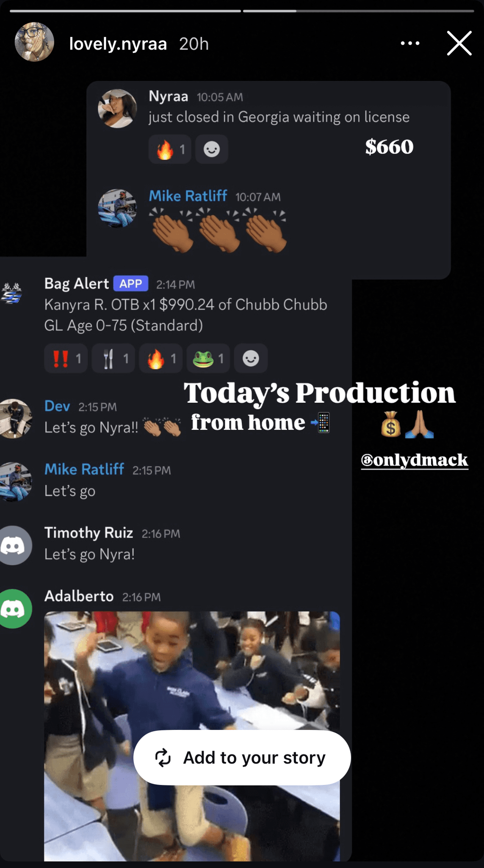The height and width of the screenshot is (868, 484).
Task: Tap Nyraa's chat avatar
Action: click(117, 108)
